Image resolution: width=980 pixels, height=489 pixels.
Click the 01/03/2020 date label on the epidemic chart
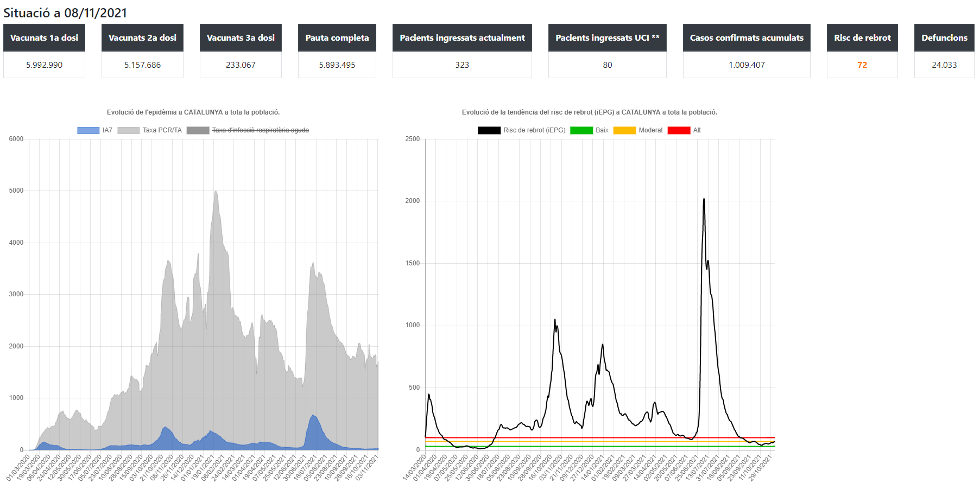(18, 468)
